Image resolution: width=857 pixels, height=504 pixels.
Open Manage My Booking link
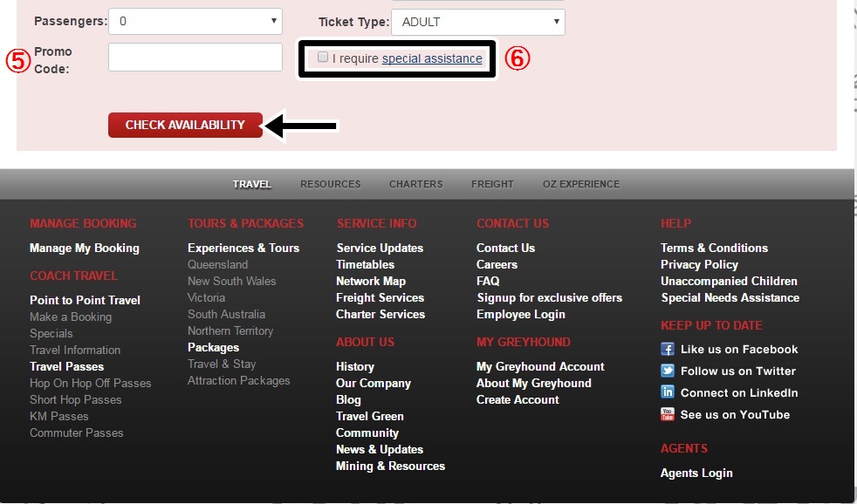point(84,248)
